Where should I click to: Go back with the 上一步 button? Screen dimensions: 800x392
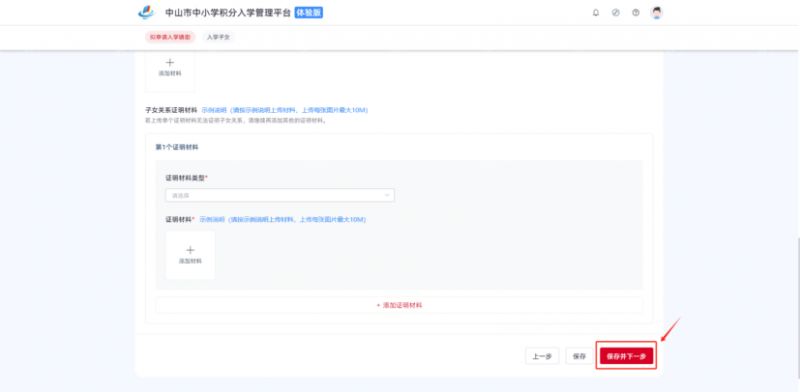[542, 356]
